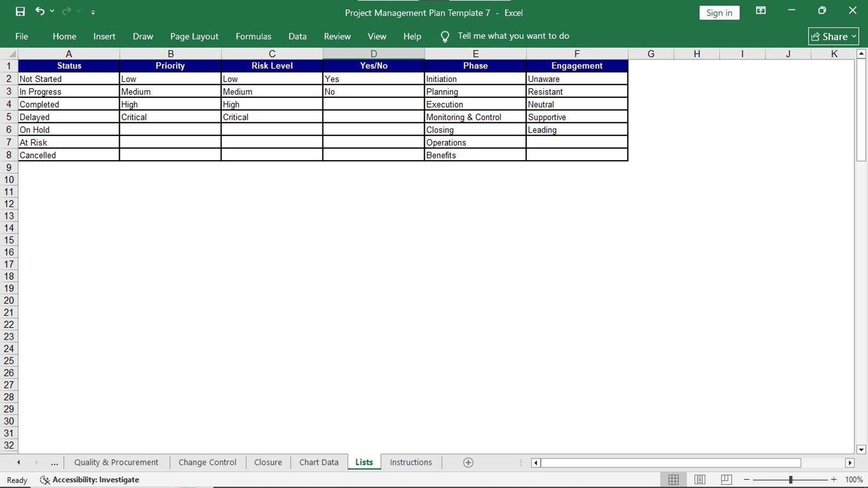Open the Quality & Procurement sheet tab
This screenshot has width=868, height=488.
click(x=116, y=462)
